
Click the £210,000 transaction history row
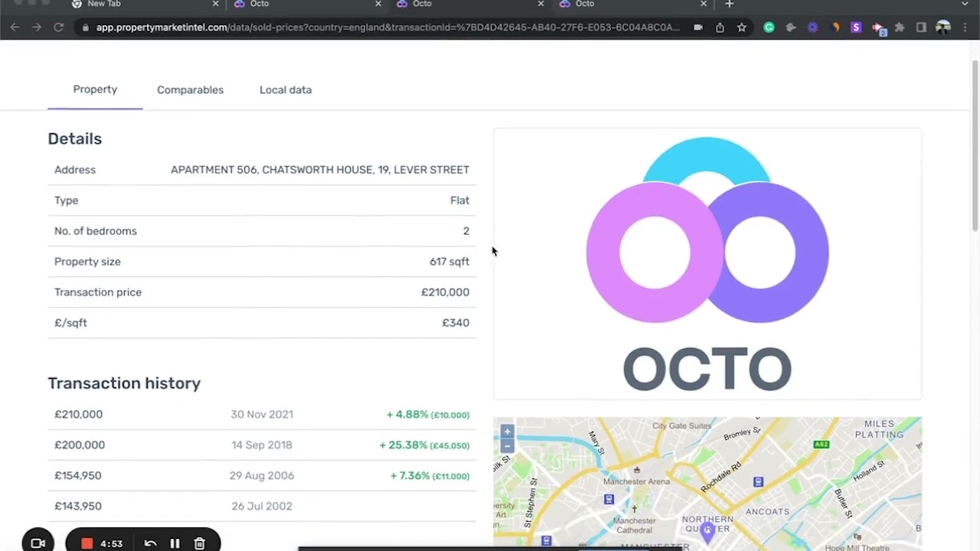tap(262, 414)
